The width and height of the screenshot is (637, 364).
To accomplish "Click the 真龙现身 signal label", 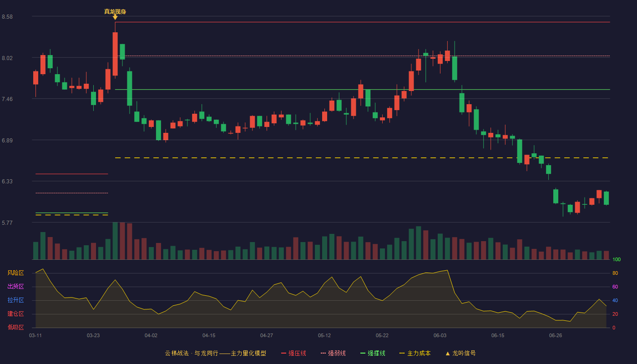I will point(115,11).
